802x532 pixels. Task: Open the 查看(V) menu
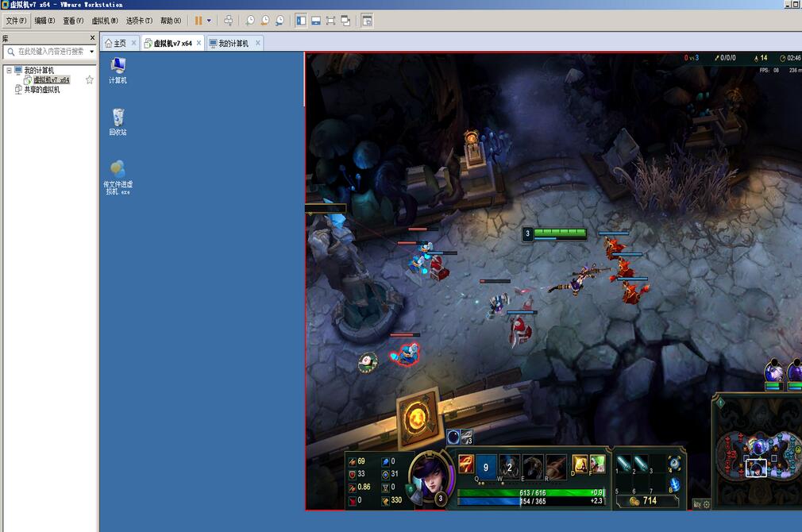(73, 21)
